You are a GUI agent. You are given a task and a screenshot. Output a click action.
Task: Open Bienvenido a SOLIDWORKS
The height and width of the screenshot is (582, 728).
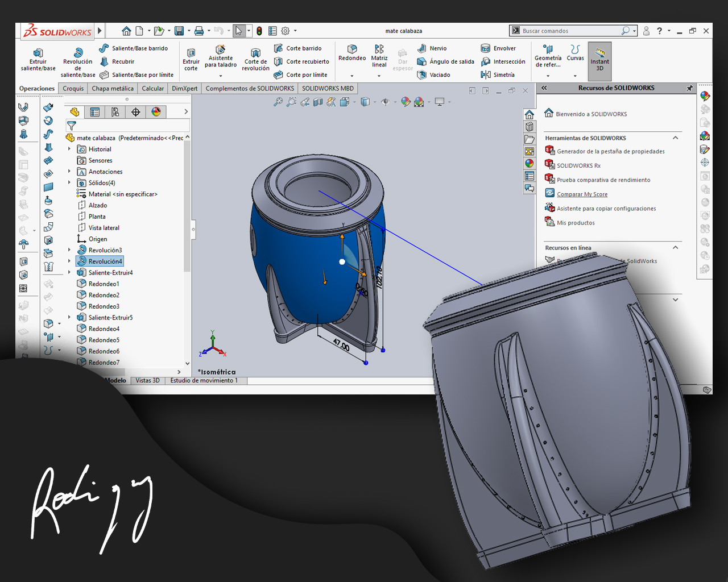(591, 114)
